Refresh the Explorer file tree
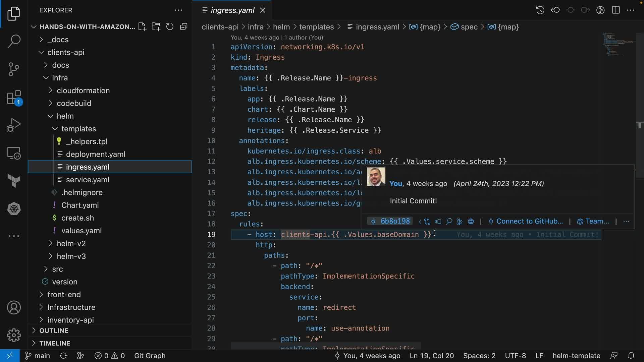Screen dimensions: 644x362 [x=170, y=27]
